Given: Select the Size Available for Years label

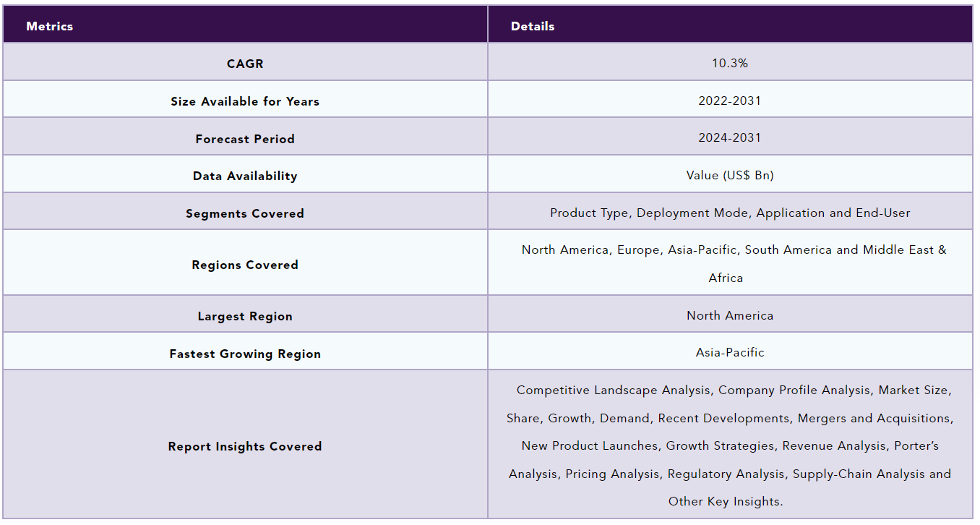Looking at the screenshot, I should coord(245,101).
